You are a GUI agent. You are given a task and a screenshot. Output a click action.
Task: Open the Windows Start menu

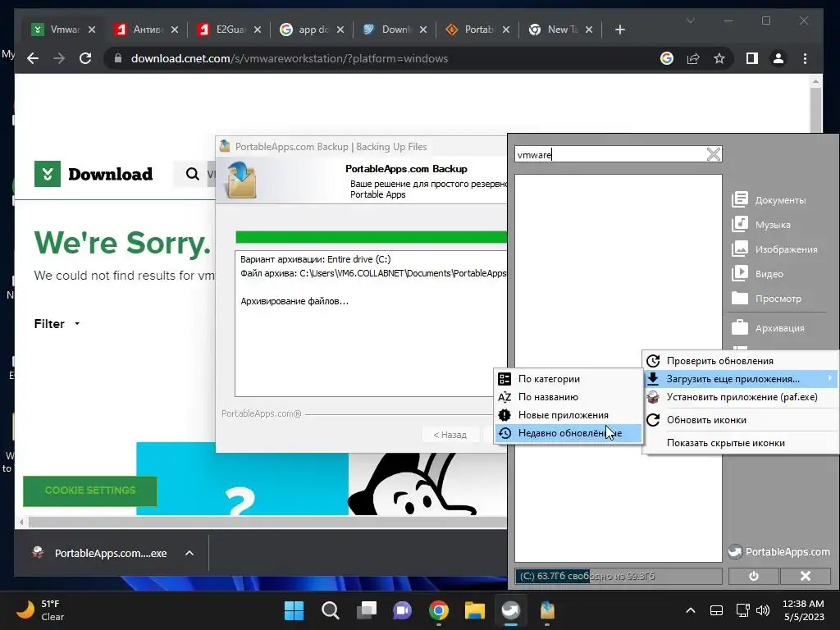(x=294, y=610)
